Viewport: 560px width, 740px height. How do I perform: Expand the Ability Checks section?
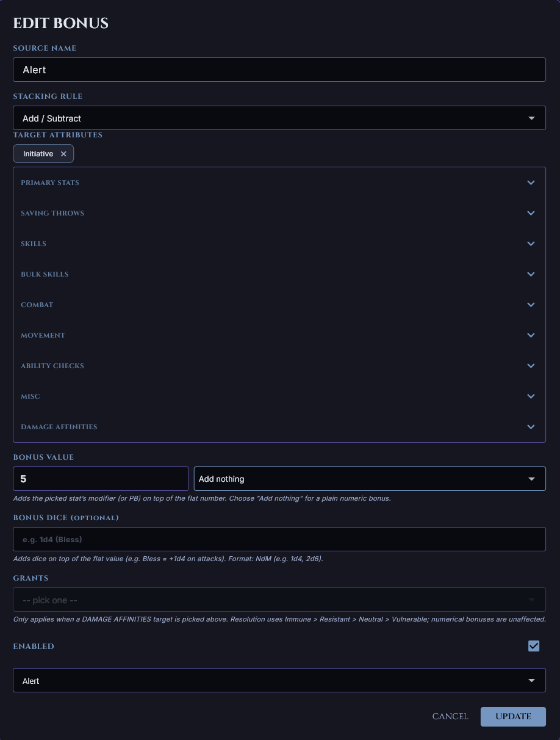click(531, 366)
